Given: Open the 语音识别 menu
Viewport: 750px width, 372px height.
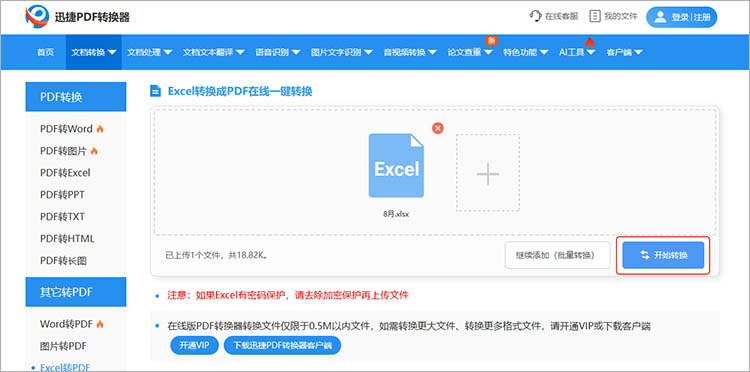Looking at the screenshot, I should coord(277,52).
